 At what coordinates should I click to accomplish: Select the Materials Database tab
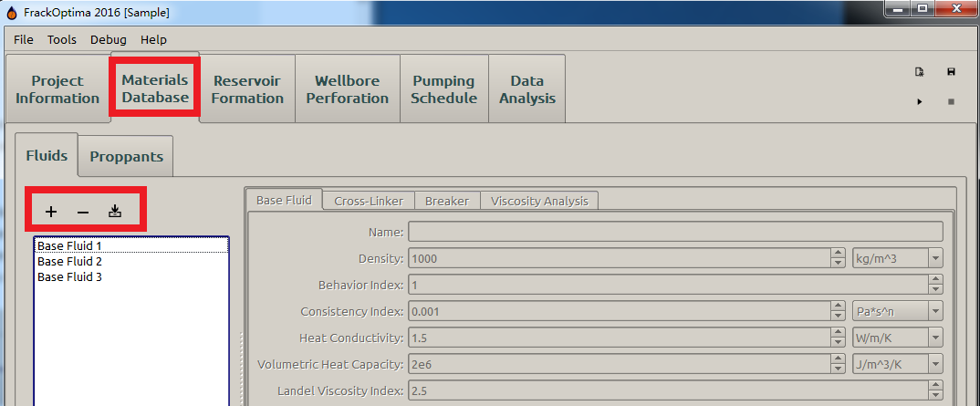[155, 88]
